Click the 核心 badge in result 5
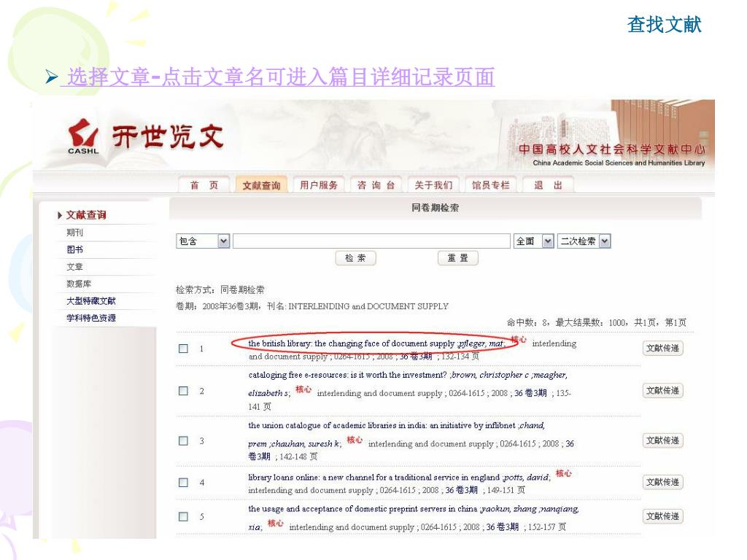 275,524
